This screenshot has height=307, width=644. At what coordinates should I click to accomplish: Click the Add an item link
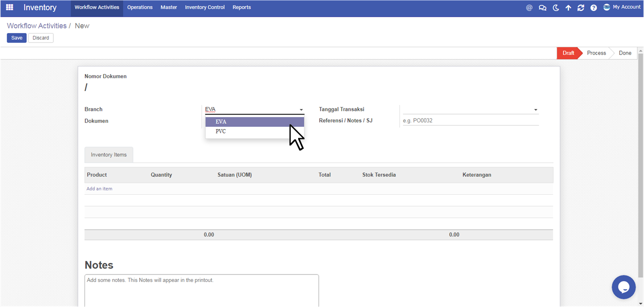tap(99, 189)
